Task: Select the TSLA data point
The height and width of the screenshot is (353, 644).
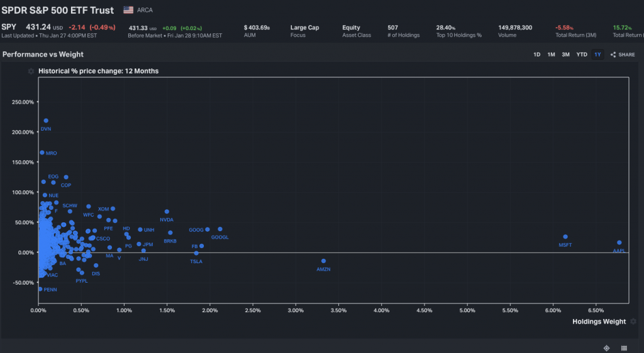Action: pyautogui.click(x=196, y=253)
